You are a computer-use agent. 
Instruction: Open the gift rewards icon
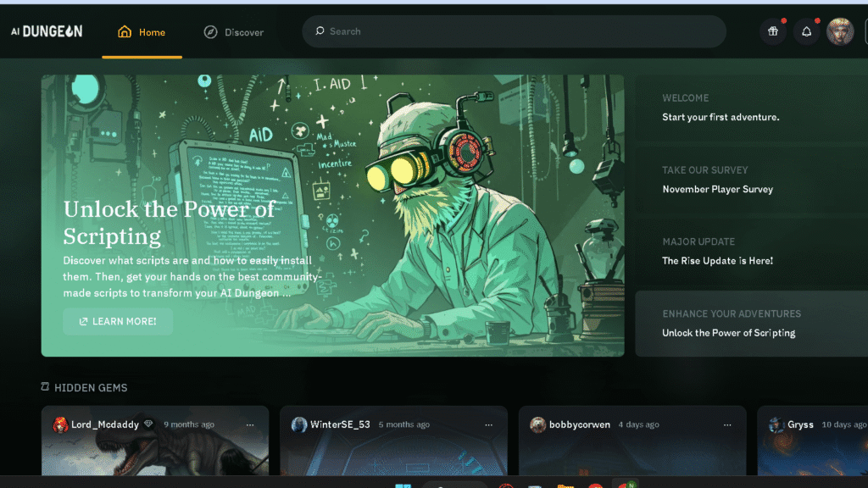tap(772, 31)
